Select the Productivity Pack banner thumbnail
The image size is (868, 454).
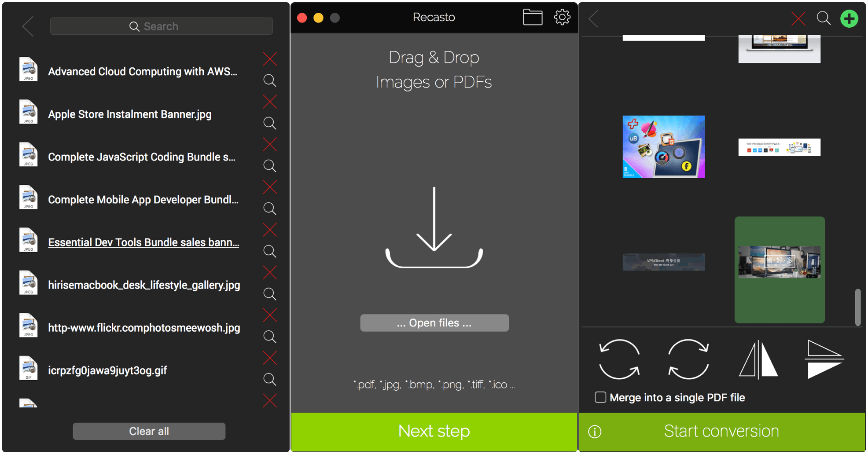click(x=779, y=147)
